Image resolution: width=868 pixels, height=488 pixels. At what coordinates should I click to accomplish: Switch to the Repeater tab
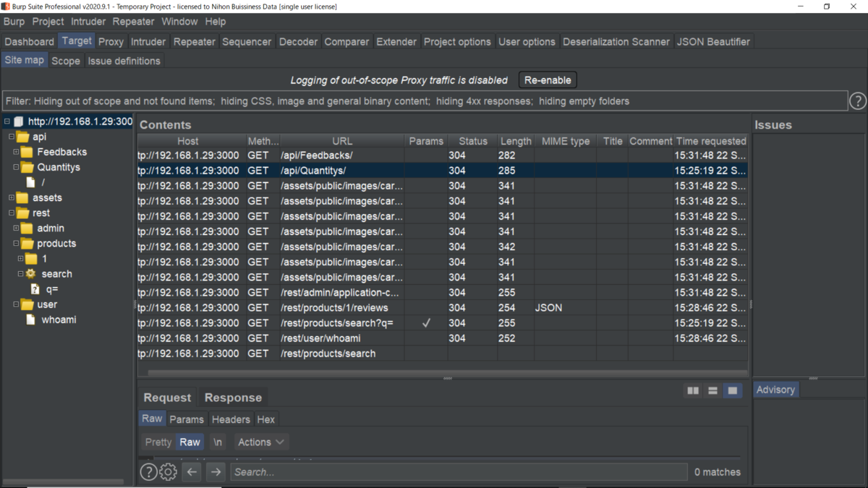194,41
